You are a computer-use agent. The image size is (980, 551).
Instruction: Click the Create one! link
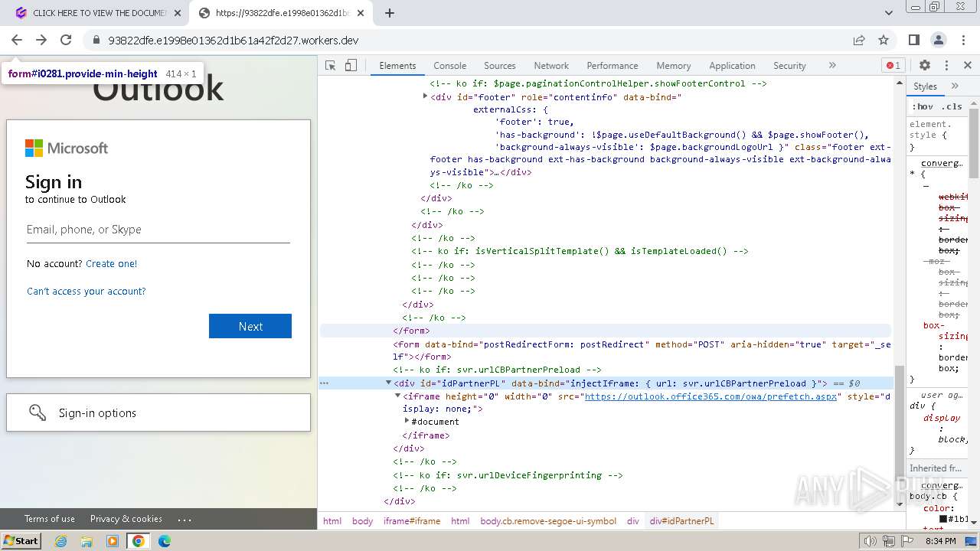pos(112,263)
